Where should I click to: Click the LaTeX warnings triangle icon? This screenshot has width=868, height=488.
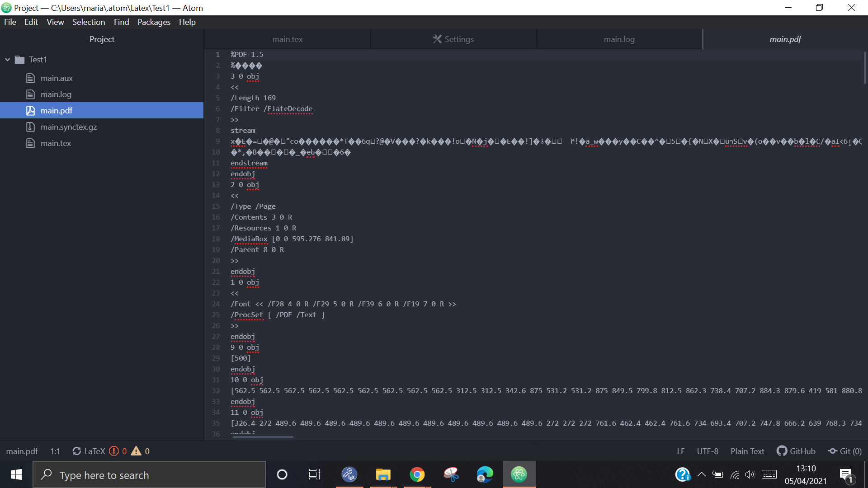[x=136, y=451]
